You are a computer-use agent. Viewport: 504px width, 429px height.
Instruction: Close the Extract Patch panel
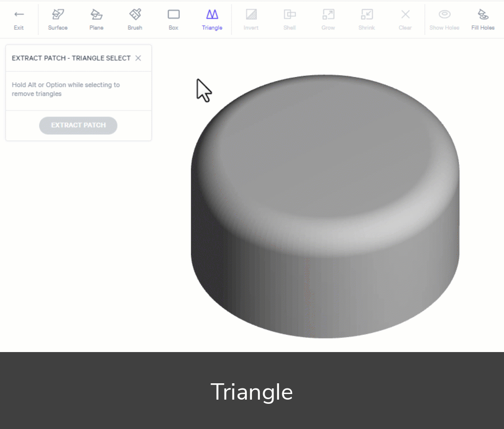point(138,58)
